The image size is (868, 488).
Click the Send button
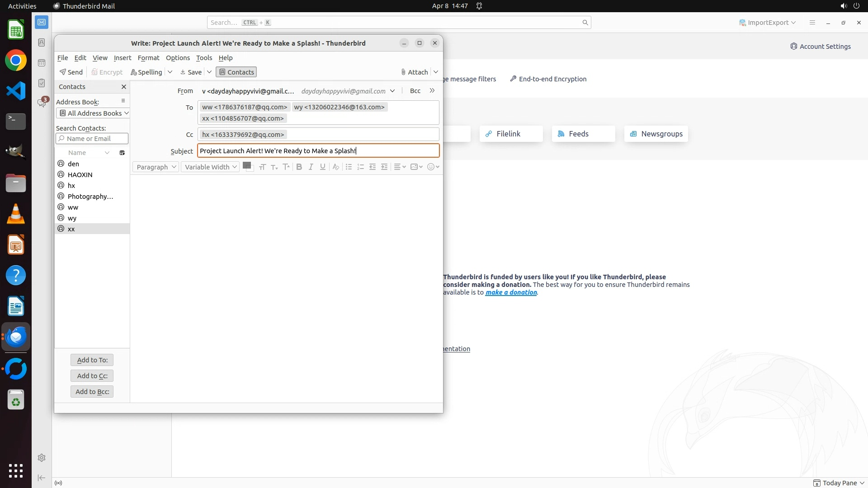(x=71, y=72)
